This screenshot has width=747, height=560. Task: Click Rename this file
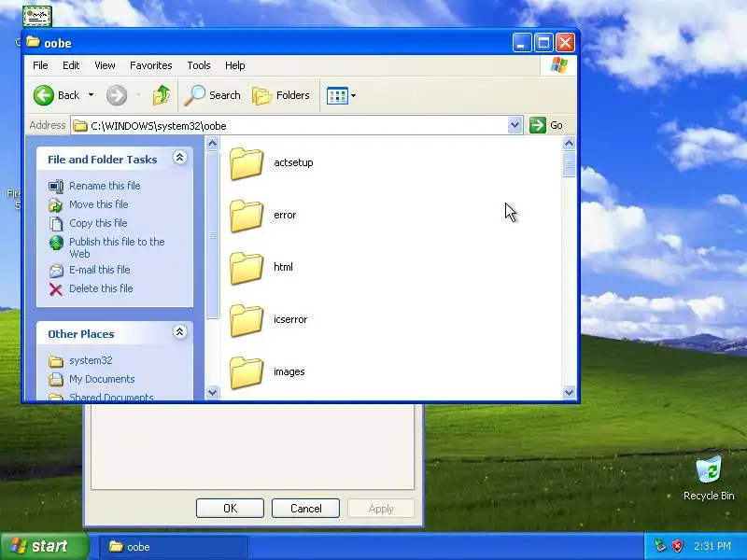pyautogui.click(x=105, y=186)
